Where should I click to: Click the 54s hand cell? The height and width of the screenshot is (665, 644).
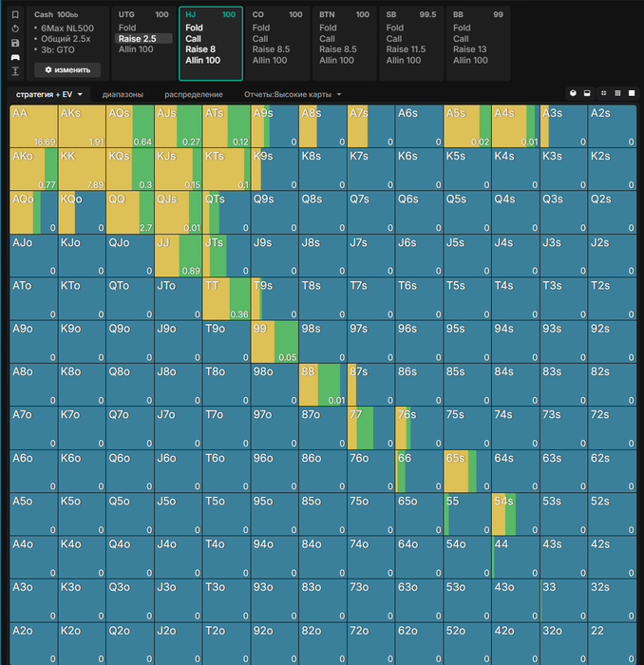pos(516,514)
